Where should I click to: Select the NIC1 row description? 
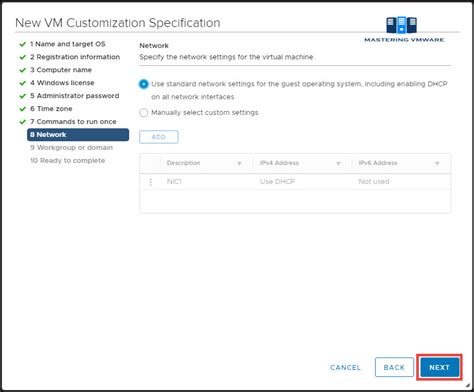[x=174, y=182]
